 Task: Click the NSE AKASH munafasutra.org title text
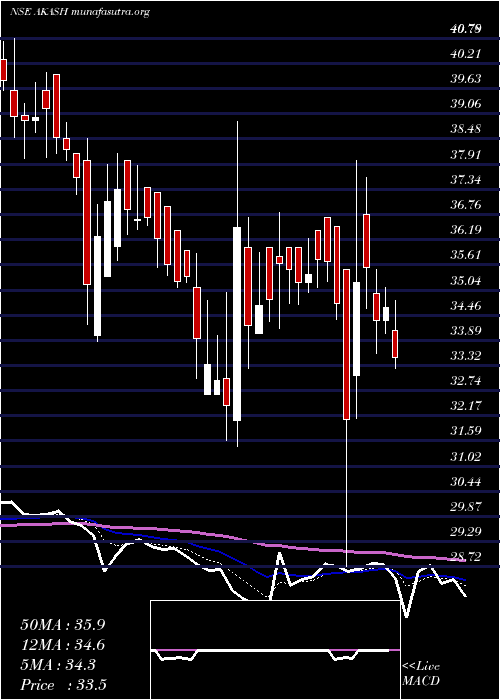pos(79,12)
